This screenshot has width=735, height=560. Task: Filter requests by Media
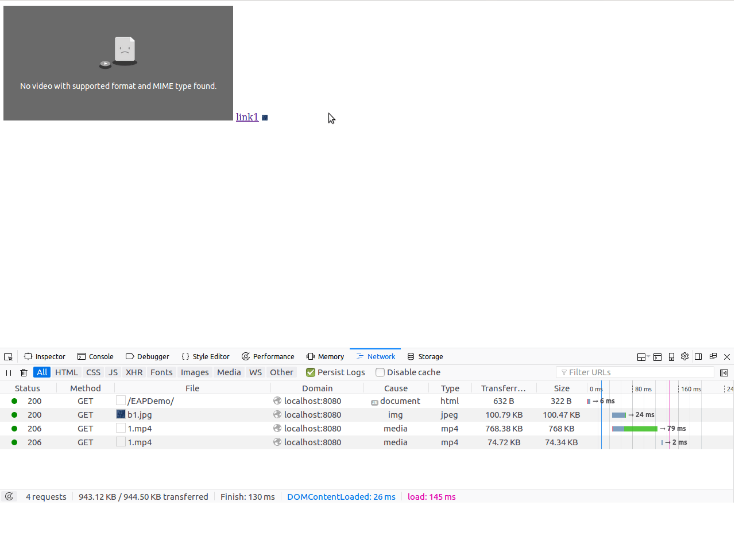(229, 372)
